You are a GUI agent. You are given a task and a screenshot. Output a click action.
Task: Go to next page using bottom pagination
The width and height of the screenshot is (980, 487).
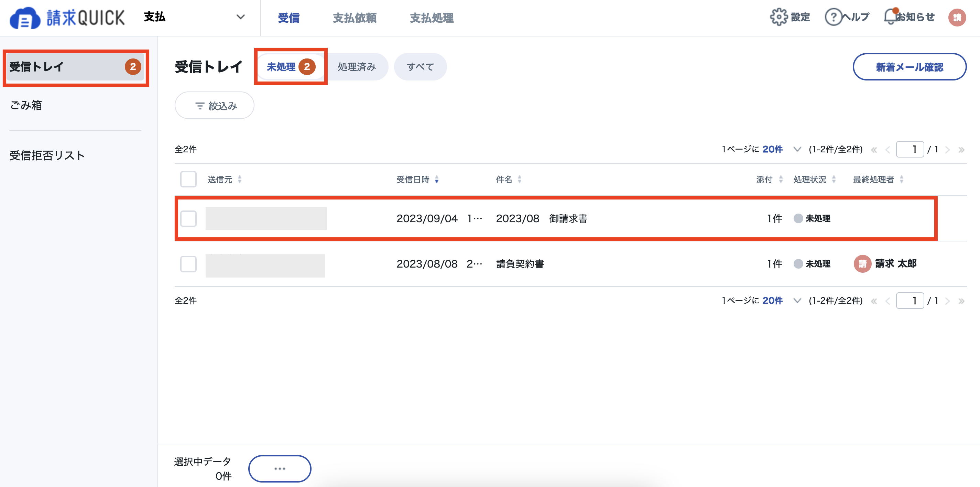[x=948, y=301]
